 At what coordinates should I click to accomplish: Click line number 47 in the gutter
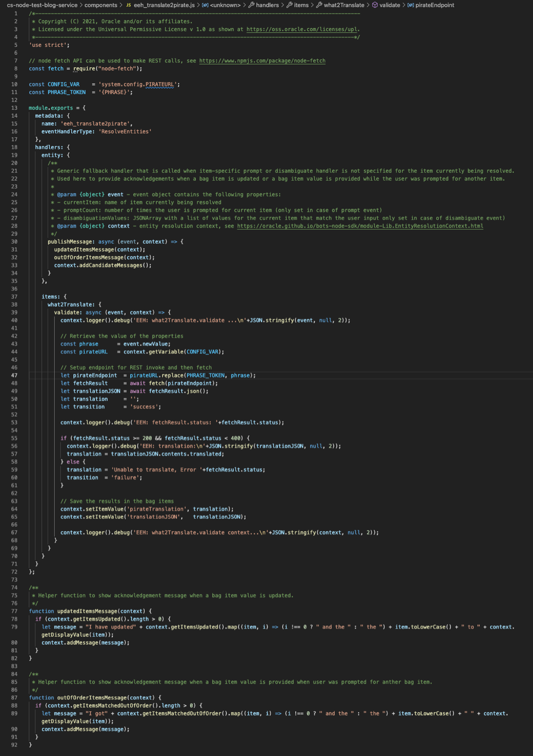[x=15, y=375]
